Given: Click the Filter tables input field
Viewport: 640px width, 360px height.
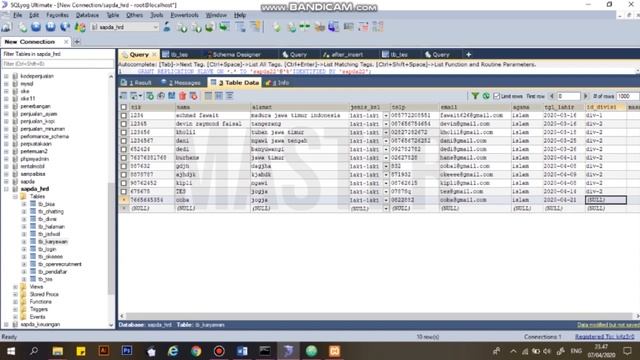Looking at the screenshot, I should tap(58, 64).
